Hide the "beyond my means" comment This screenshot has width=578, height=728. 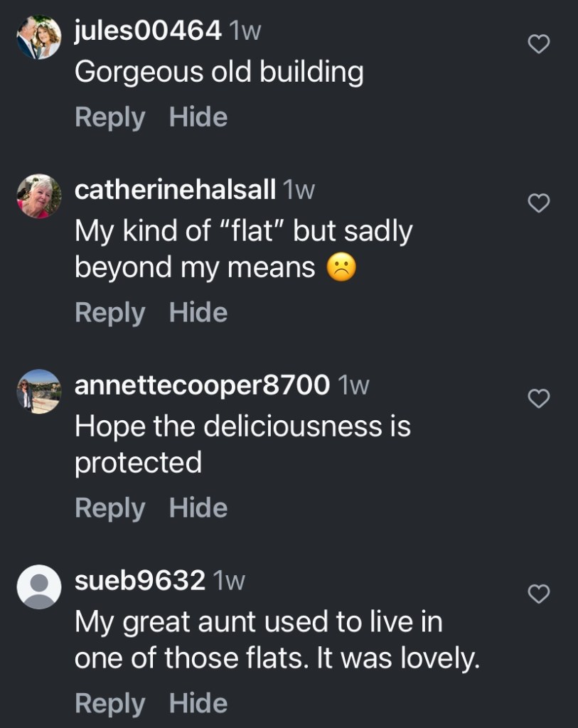click(x=198, y=313)
